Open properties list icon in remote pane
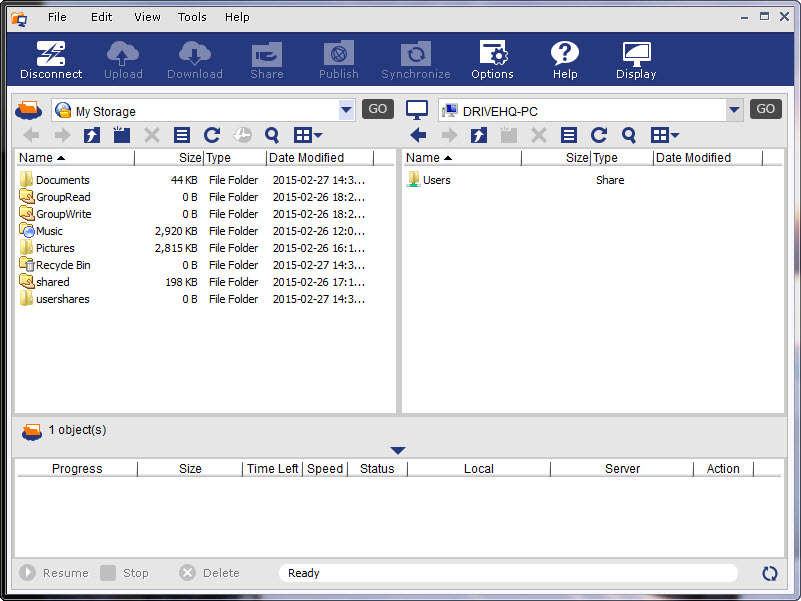Viewport: 801px width, 601px height. (x=182, y=135)
